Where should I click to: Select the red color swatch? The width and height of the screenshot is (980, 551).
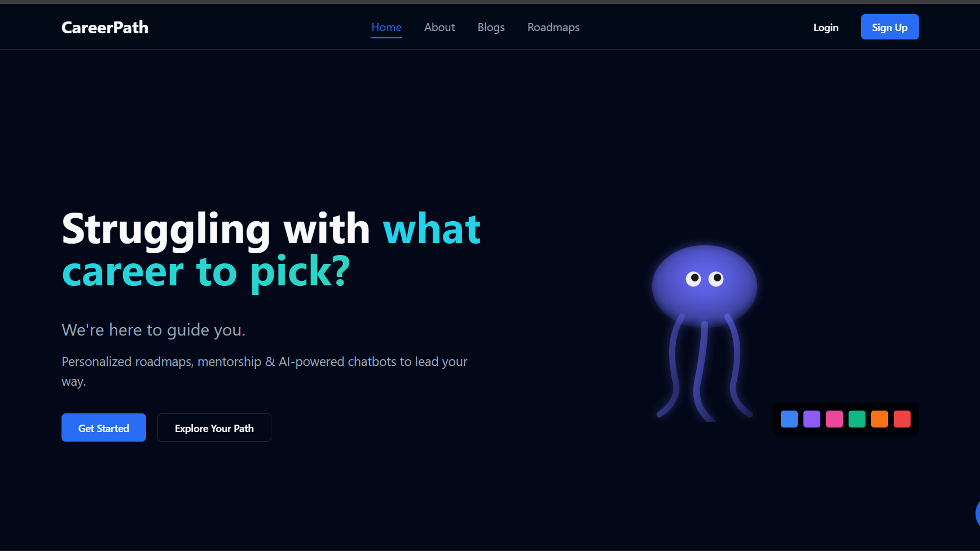pyautogui.click(x=902, y=419)
